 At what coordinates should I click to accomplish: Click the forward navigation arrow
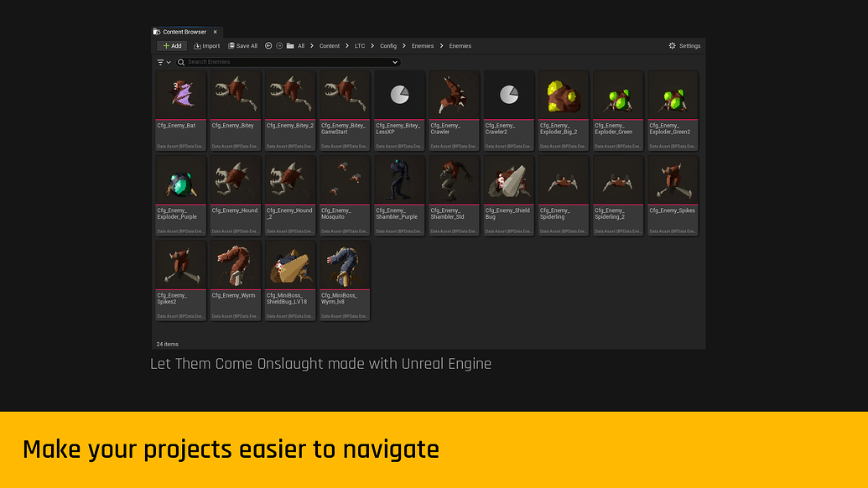click(x=278, y=46)
